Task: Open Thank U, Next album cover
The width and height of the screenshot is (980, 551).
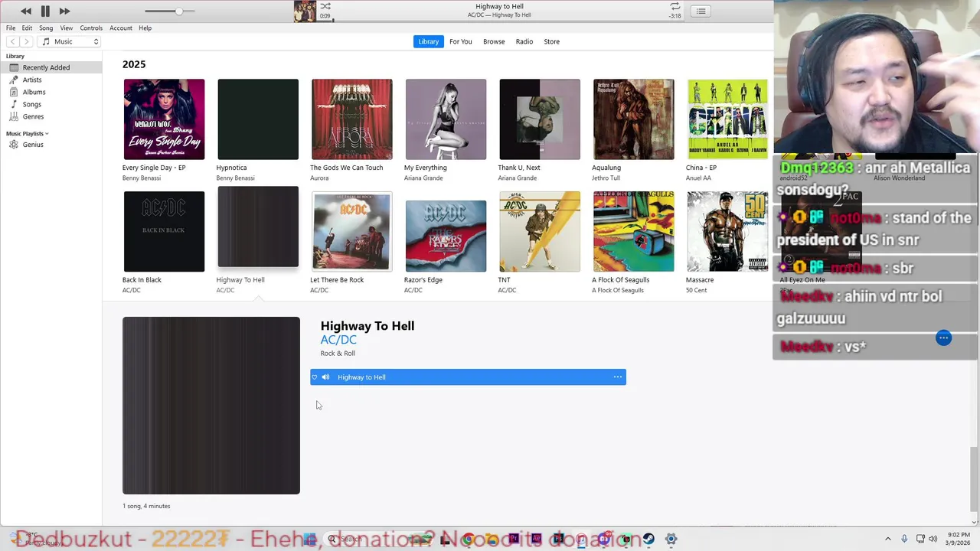Action: (540, 119)
